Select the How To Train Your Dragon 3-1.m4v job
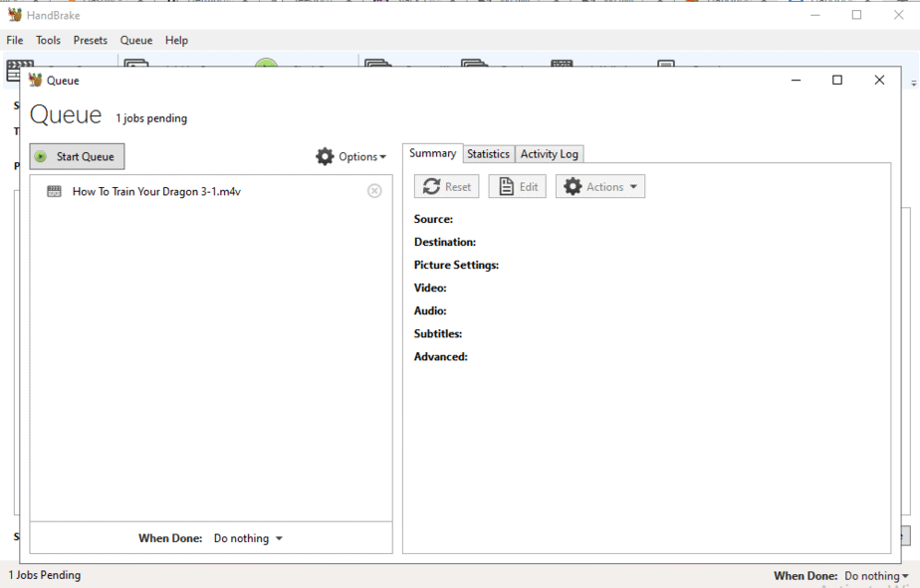Screen dimensions: 920x588 pos(156,191)
